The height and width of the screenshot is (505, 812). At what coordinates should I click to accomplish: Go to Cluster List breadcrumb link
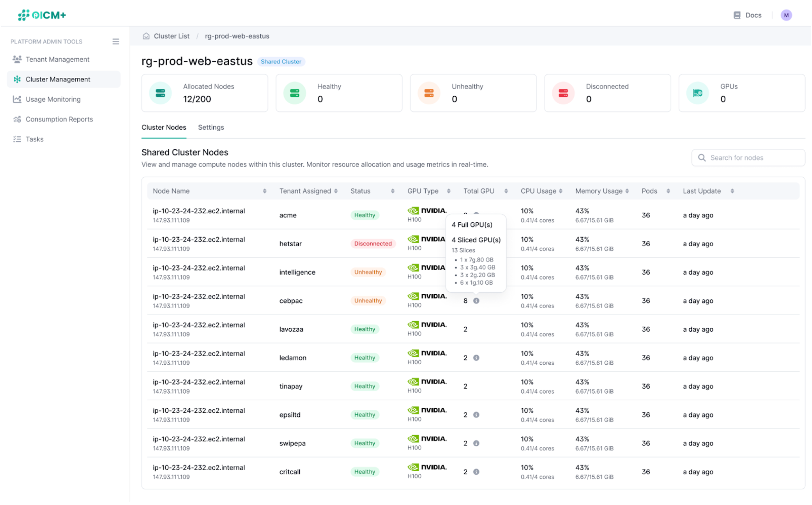point(172,36)
